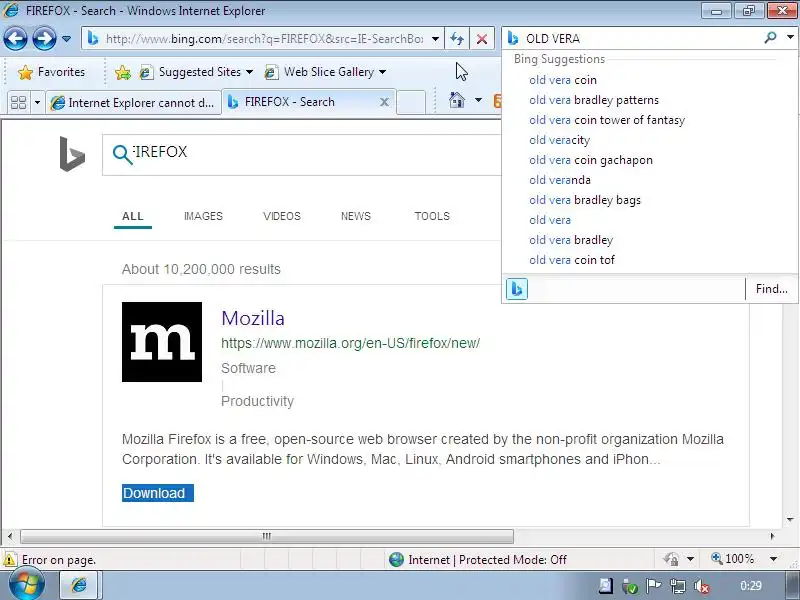The height and width of the screenshot is (600, 800).
Task: Click the browser Back arrow button
Action: pos(15,39)
